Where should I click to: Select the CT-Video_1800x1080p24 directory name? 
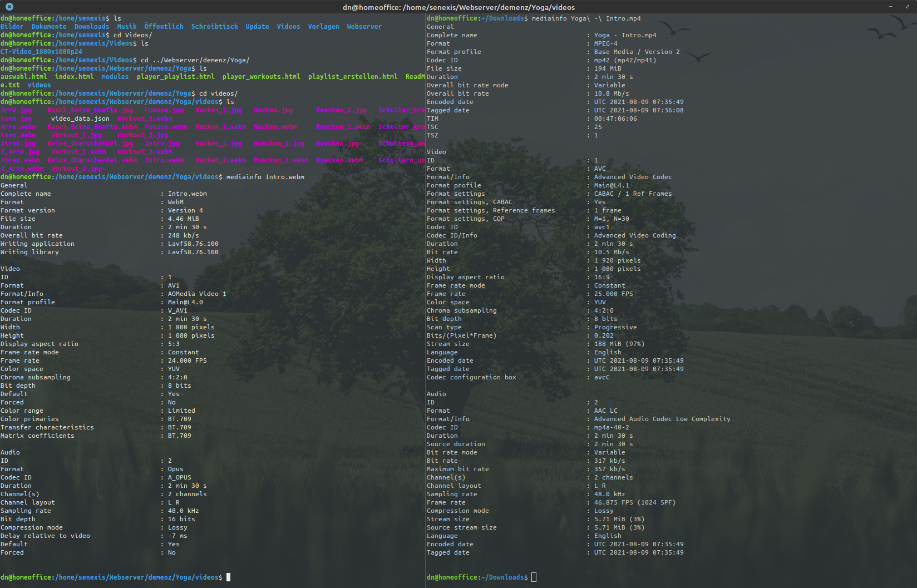click(x=41, y=52)
